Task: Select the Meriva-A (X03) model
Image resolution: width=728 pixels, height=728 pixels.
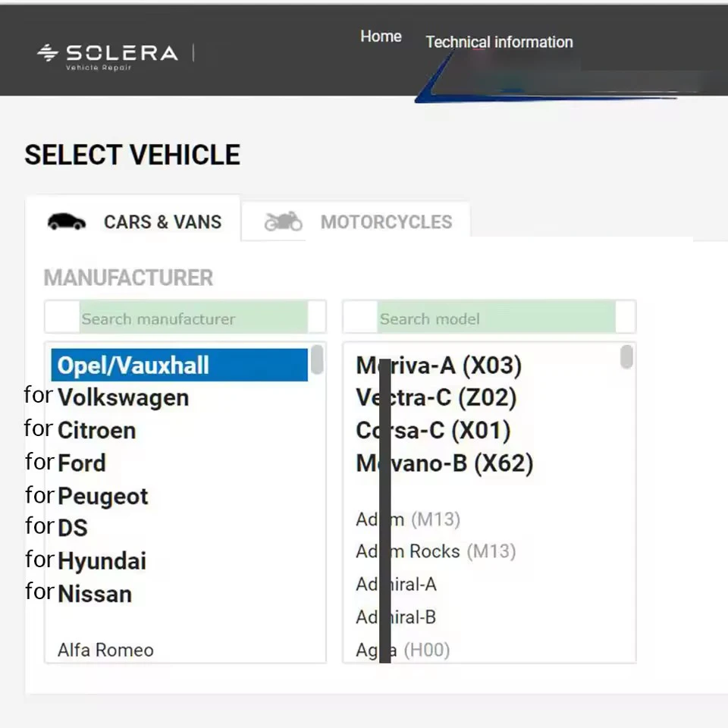Action: tap(438, 366)
